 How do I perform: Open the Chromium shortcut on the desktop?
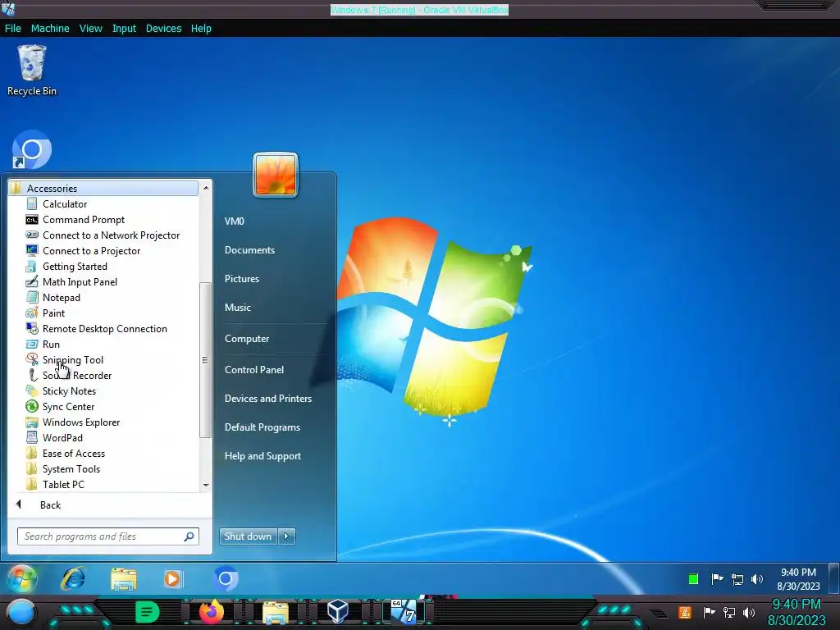(x=32, y=149)
